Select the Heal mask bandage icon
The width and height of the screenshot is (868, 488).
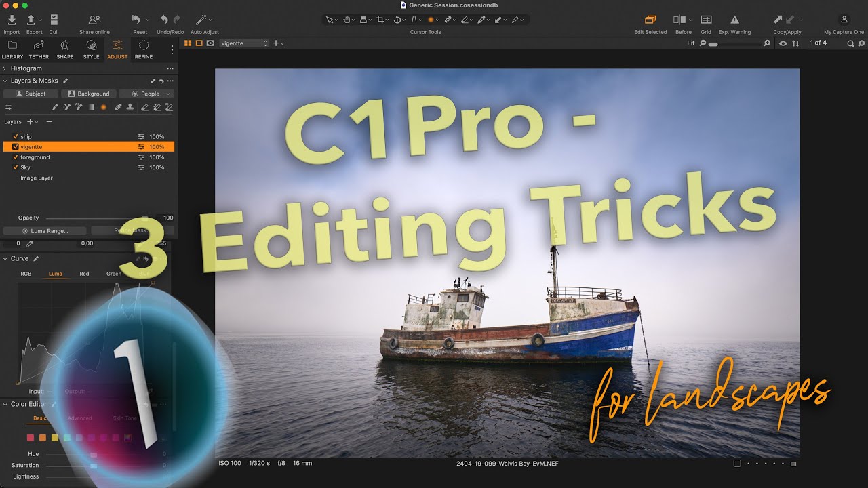coord(118,107)
